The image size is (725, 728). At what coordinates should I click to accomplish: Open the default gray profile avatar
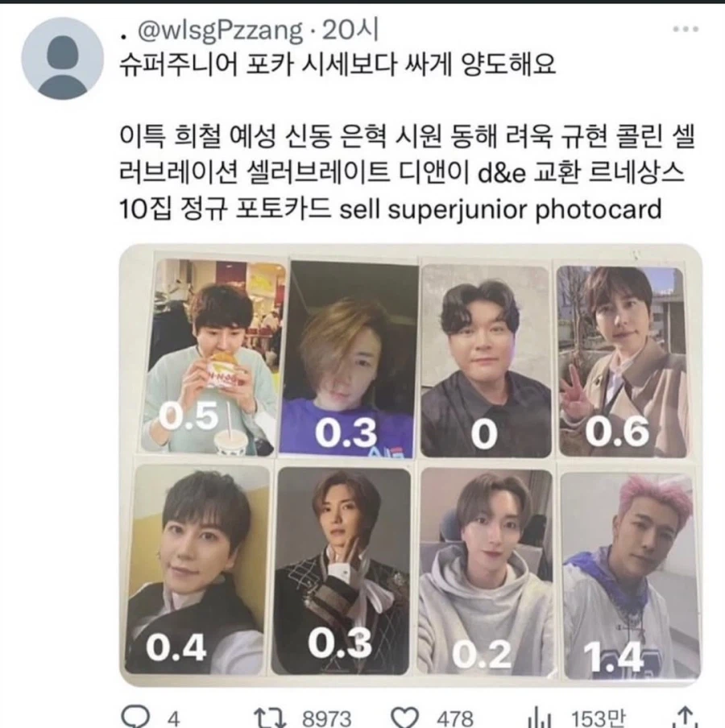tap(62, 59)
